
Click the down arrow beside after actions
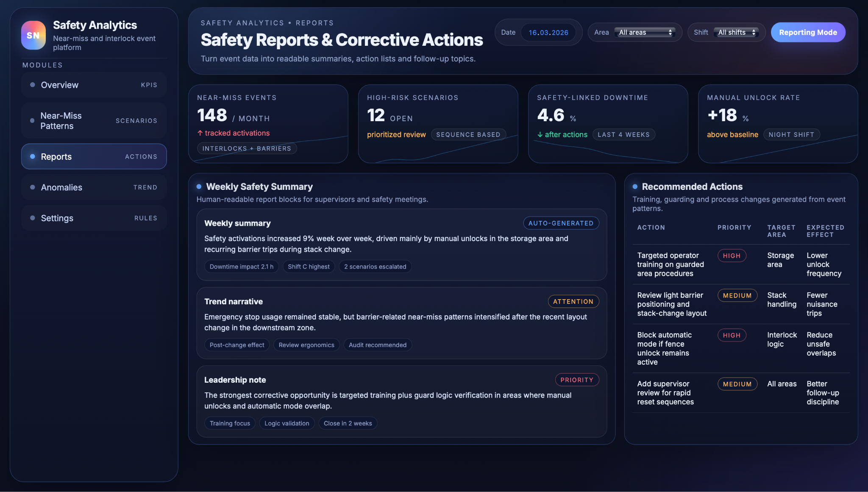pos(540,135)
